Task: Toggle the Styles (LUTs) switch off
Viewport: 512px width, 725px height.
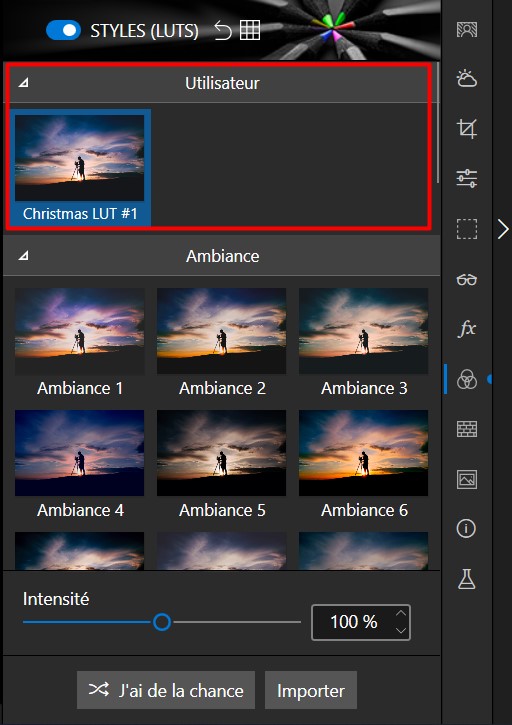Action: (63, 31)
